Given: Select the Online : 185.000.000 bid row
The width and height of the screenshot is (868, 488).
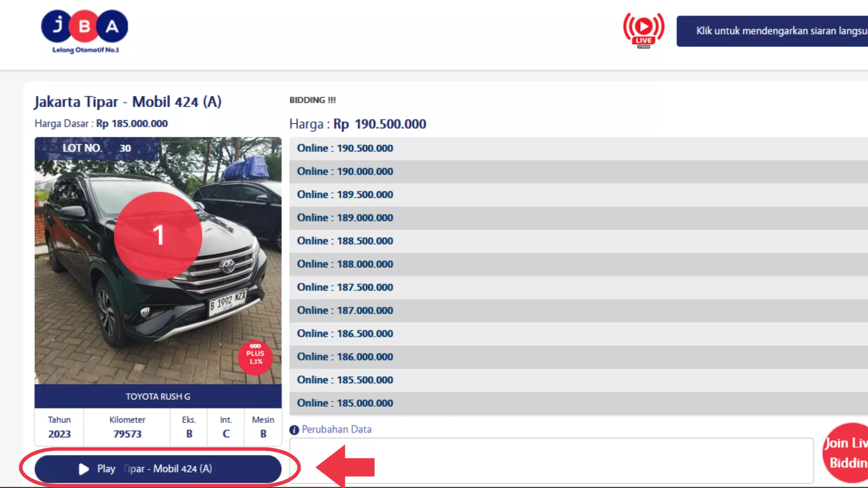Looking at the screenshot, I should (x=579, y=403).
